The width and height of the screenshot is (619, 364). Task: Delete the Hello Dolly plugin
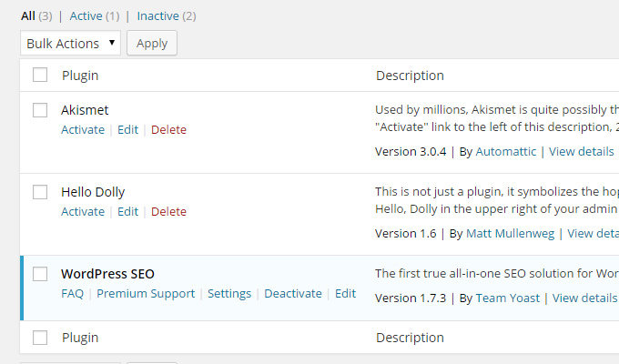168,212
